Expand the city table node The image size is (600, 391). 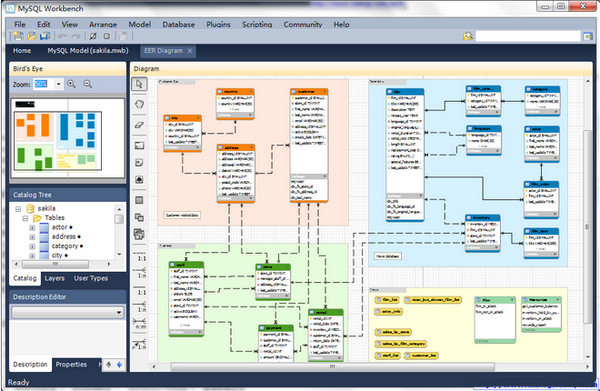click(32, 256)
